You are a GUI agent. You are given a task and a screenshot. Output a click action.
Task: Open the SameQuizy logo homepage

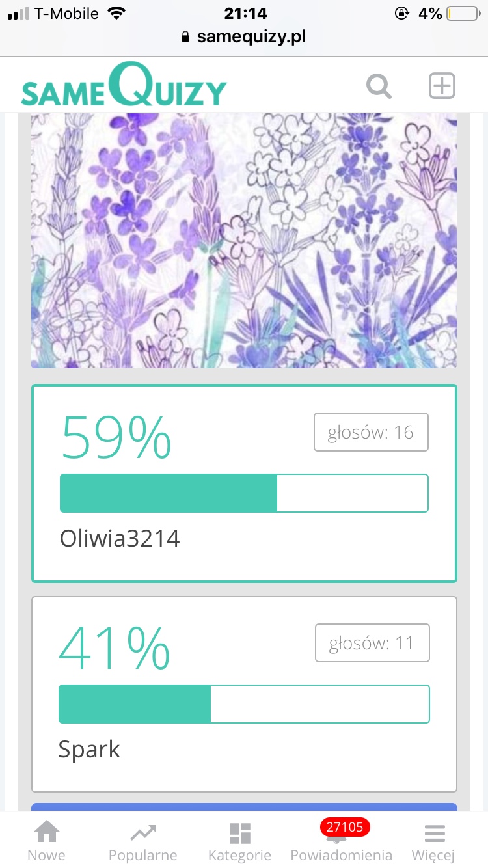(x=124, y=85)
